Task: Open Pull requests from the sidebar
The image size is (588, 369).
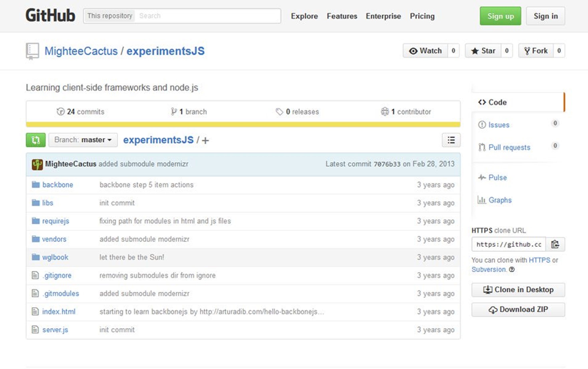Action: click(509, 147)
